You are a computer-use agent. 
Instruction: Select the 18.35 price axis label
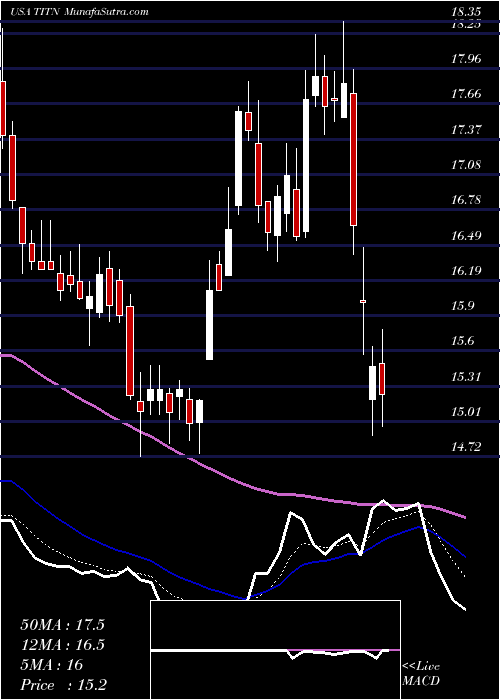466,12
